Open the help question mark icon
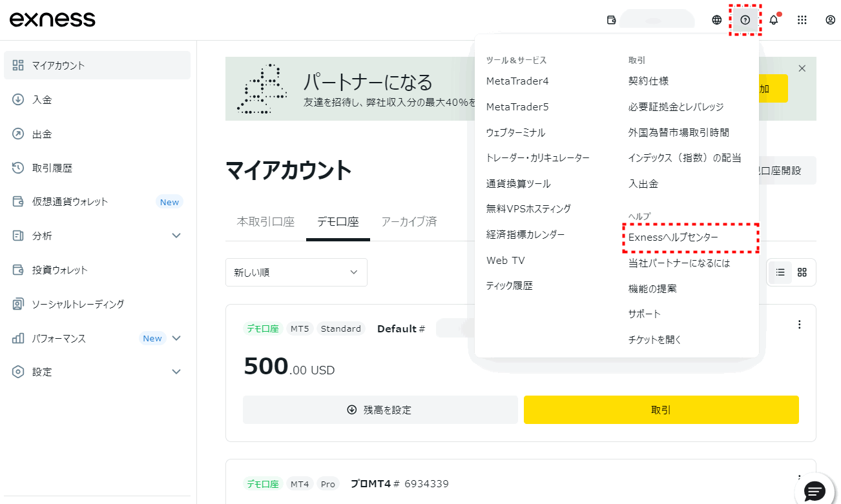The image size is (841, 504). pos(745,19)
